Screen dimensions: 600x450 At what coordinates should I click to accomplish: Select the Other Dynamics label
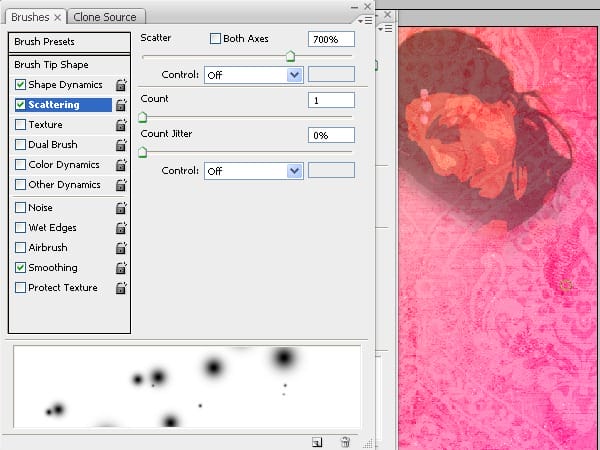[x=64, y=185]
